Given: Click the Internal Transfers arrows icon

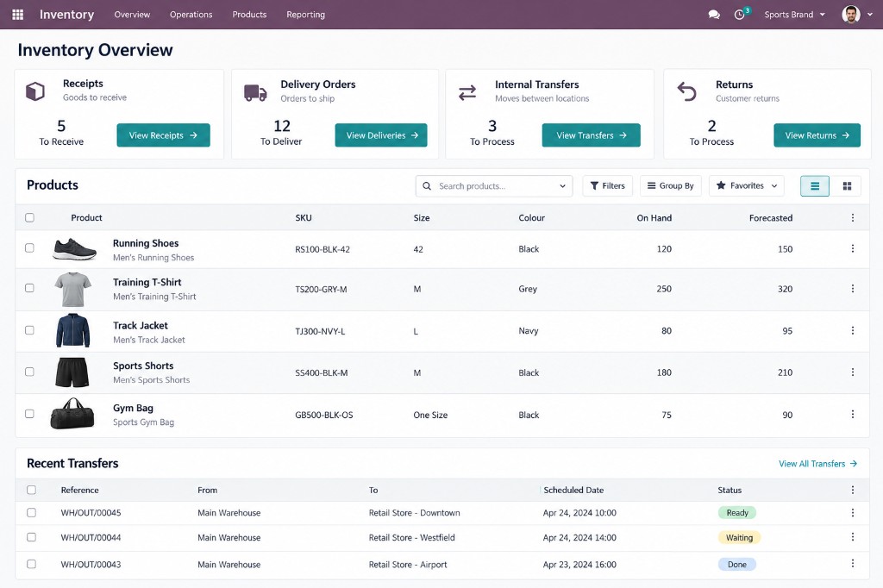Looking at the screenshot, I should click(467, 92).
